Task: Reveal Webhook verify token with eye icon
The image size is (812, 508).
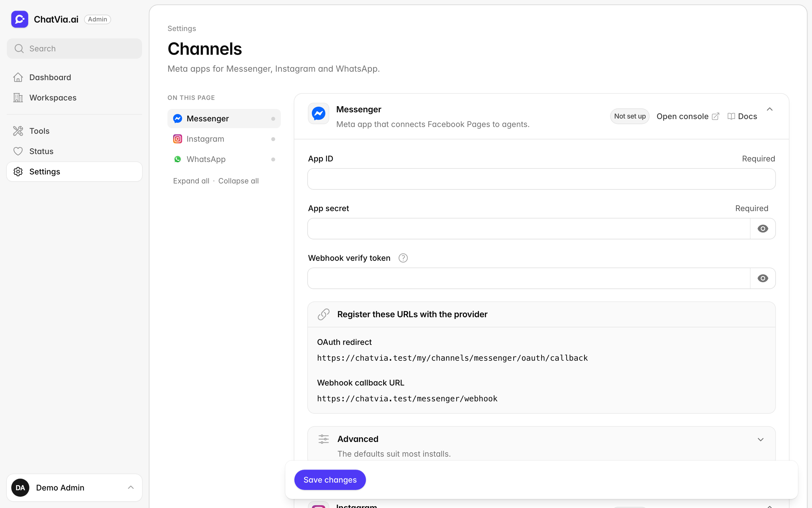Action: coord(763,279)
